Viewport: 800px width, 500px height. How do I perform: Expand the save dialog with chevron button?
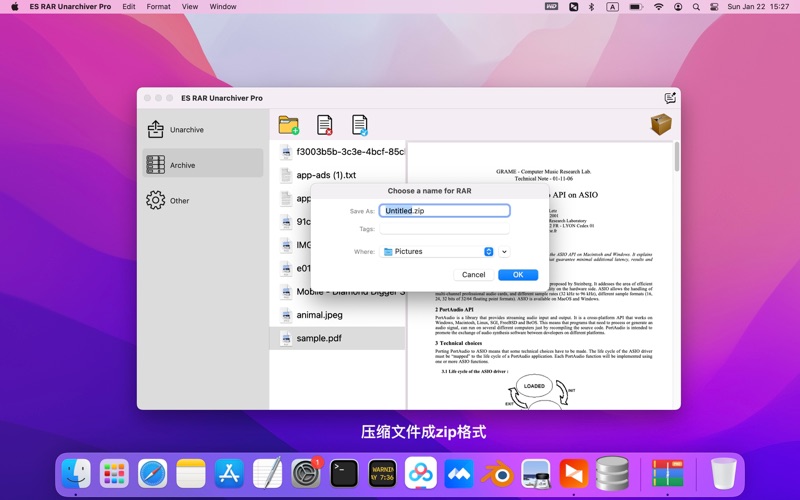point(504,252)
